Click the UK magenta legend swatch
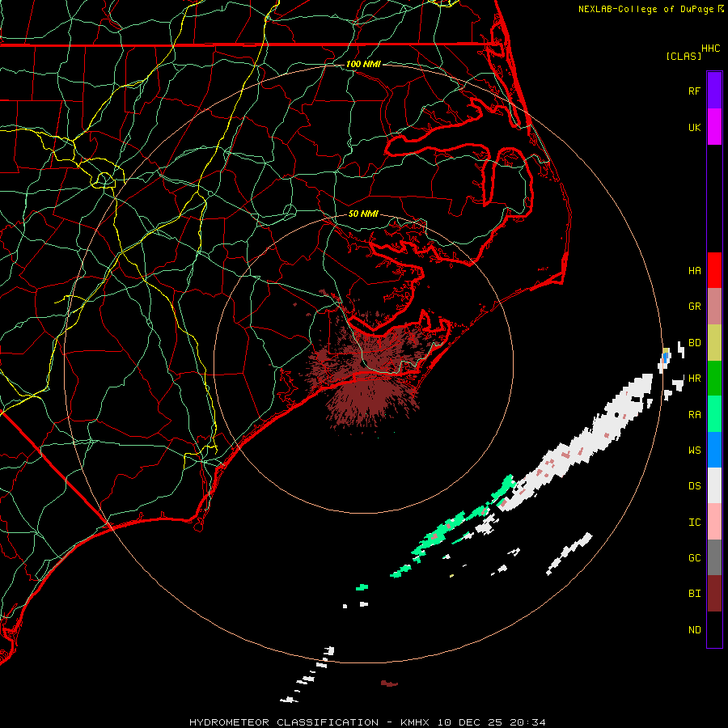Screen dimensions: 728x728 [714, 127]
